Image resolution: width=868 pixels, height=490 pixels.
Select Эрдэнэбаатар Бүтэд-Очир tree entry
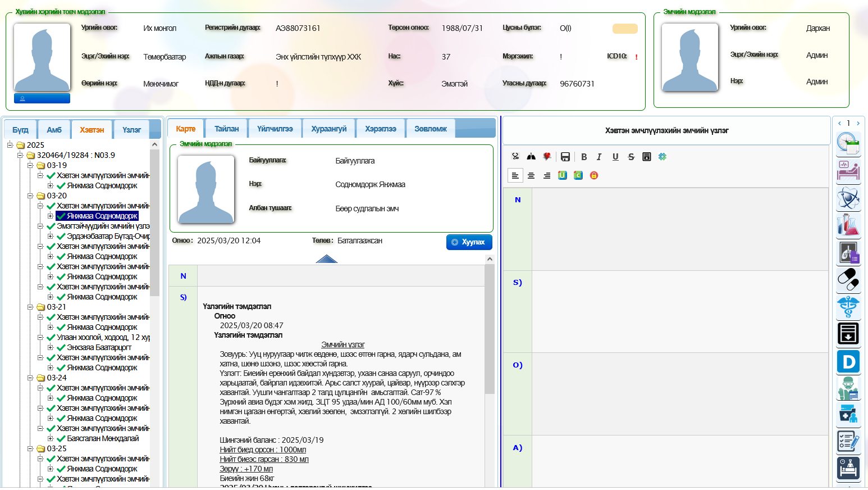[108, 236]
